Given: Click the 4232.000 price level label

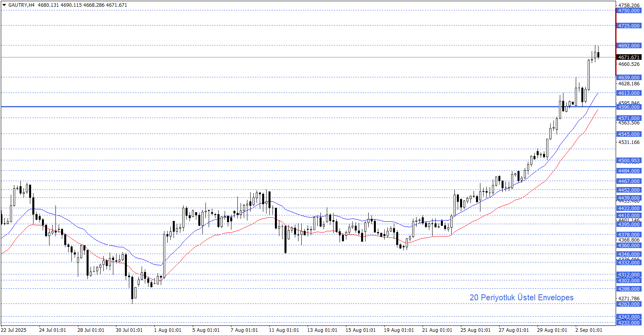Looking at the screenshot, I should (629, 323).
